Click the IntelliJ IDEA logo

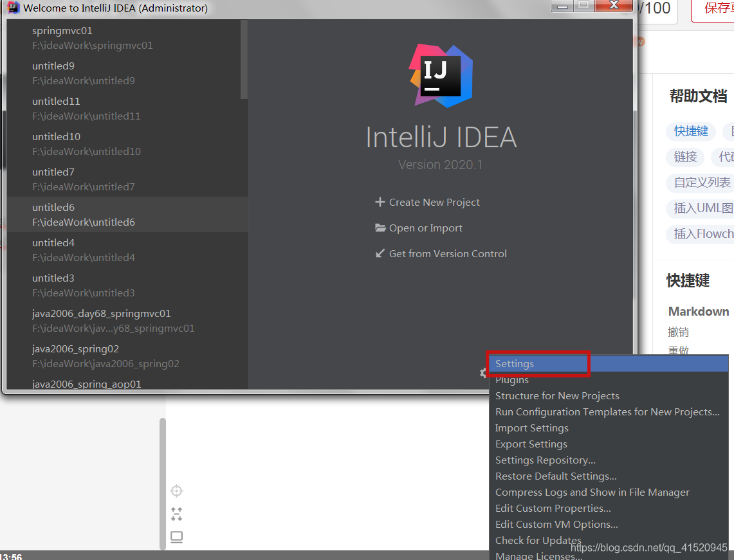[x=441, y=76]
